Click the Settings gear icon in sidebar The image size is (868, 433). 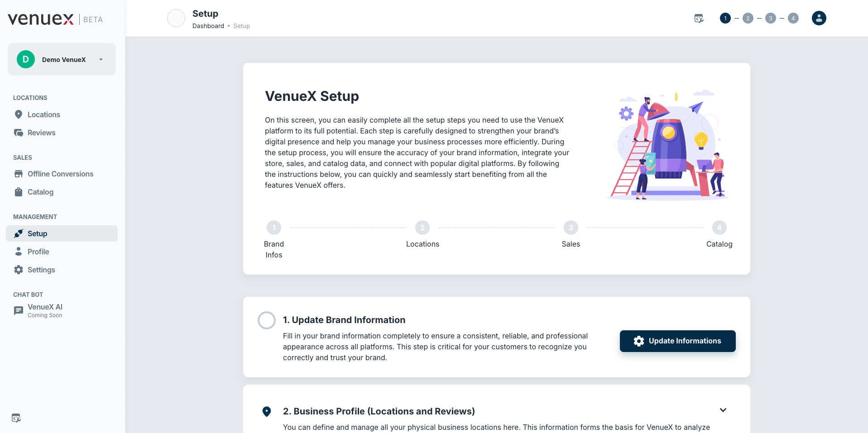pos(19,270)
